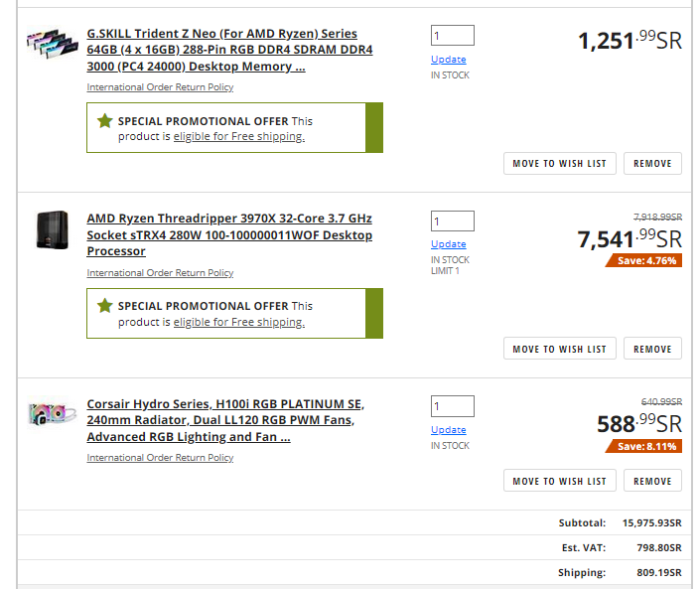Remove Corsair cooler from cart
This screenshot has height=589, width=700.
pyautogui.click(x=652, y=481)
